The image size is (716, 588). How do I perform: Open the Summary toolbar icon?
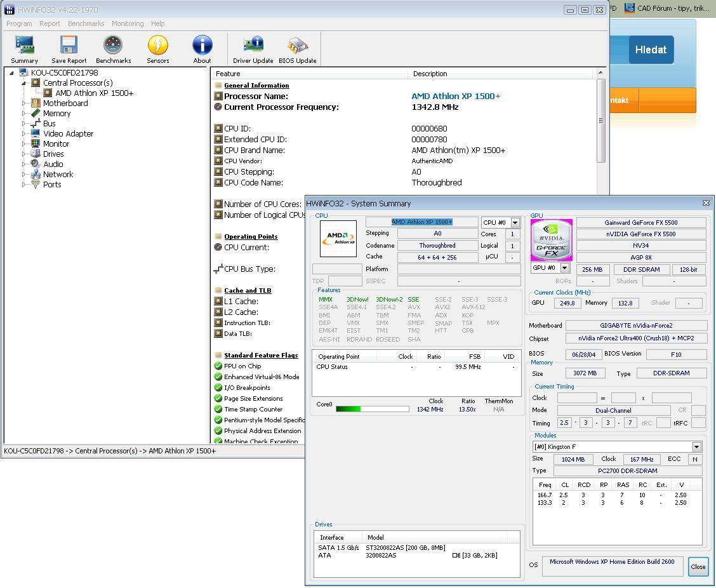[x=24, y=45]
